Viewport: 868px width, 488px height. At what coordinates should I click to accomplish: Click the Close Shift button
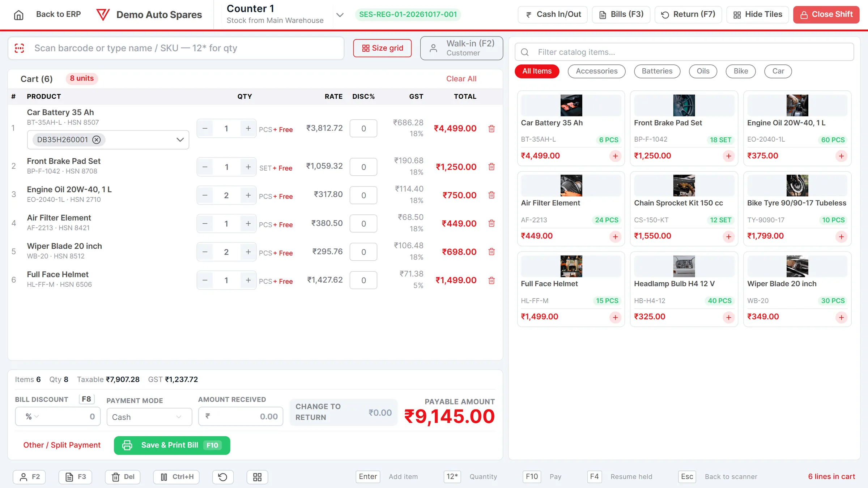click(x=826, y=15)
